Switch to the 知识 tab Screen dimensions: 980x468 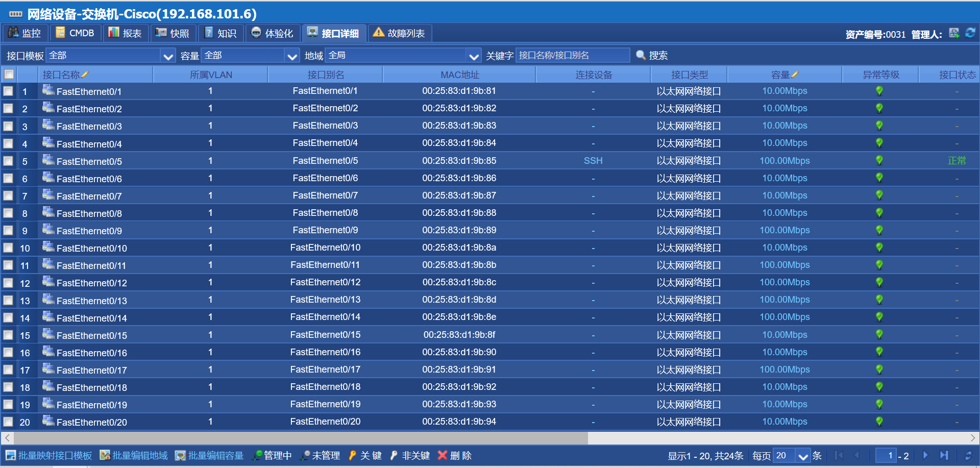[221, 33]
